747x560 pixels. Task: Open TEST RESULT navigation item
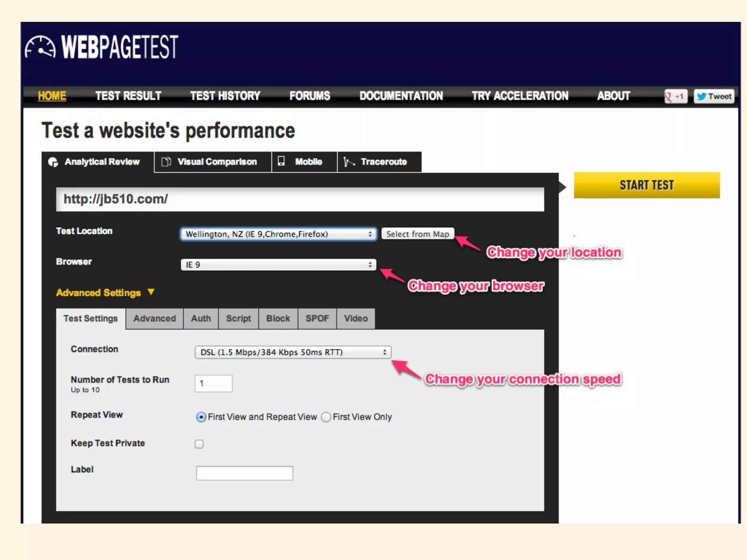click(x=128, y=96)
